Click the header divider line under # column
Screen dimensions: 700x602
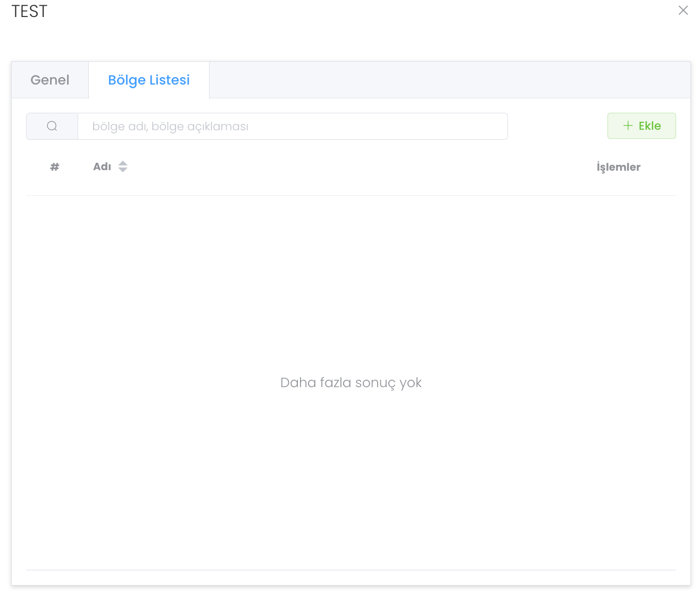54,195
